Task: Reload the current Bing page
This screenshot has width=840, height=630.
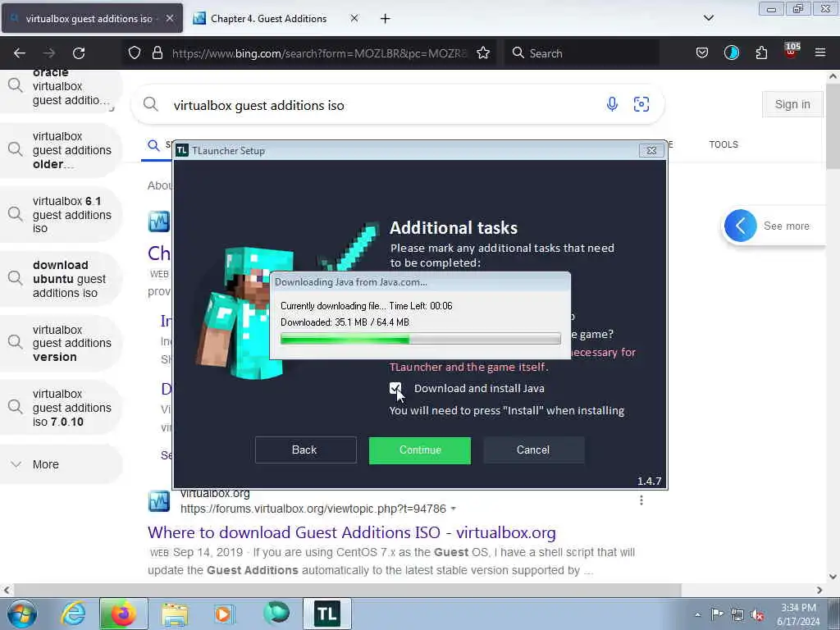Action: click(x=79, y=53)
